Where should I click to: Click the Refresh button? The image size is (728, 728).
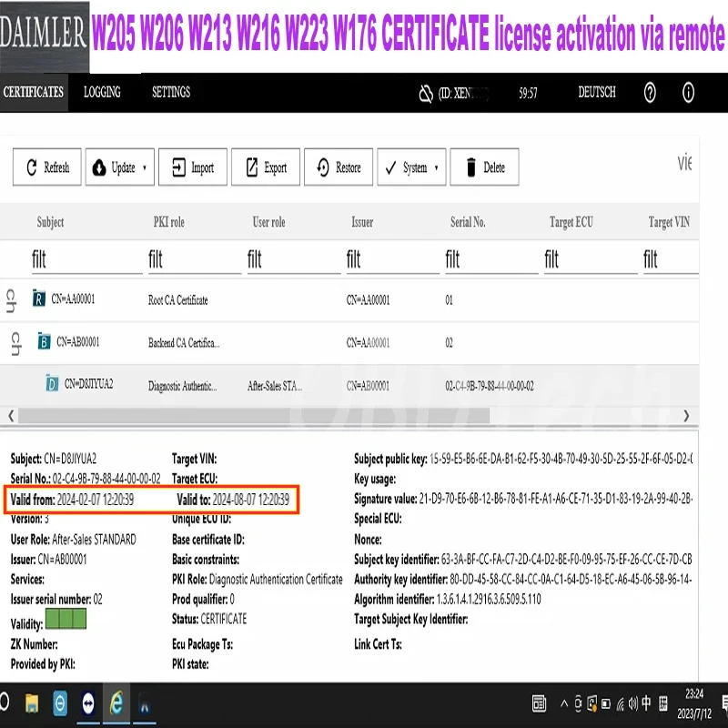tap(47, 167)
